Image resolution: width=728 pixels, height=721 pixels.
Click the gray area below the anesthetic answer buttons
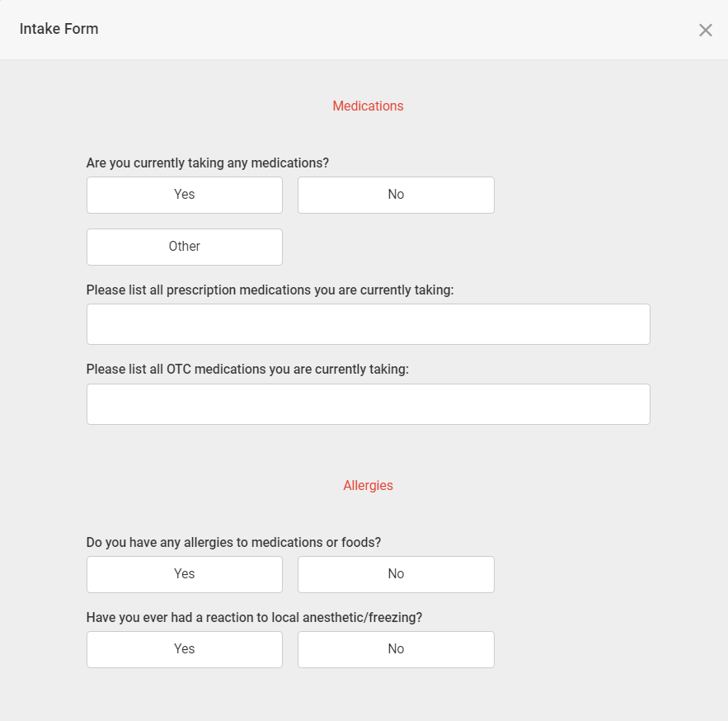click(364, 695)
